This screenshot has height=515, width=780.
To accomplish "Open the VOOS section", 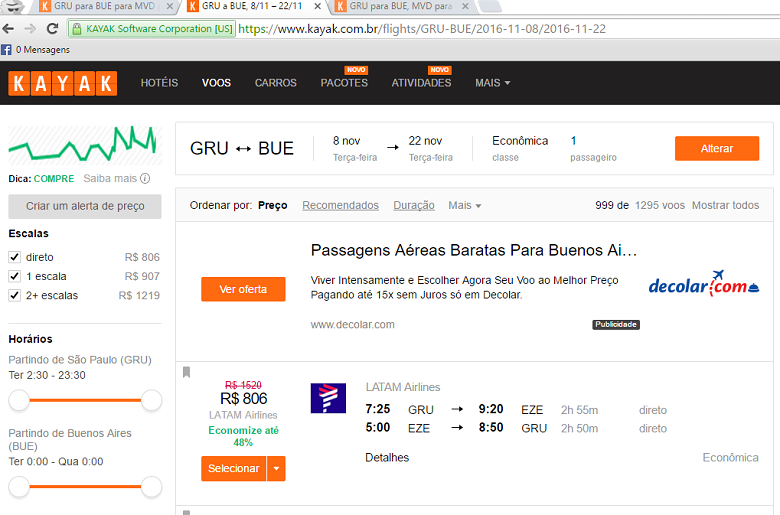I will (x=216, y=83).
